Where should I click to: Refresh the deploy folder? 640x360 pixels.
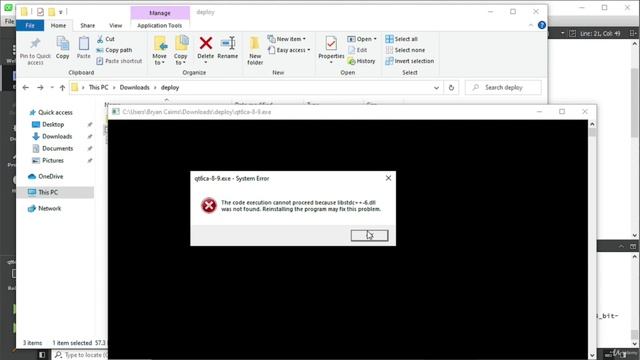(x=451, y=88)
